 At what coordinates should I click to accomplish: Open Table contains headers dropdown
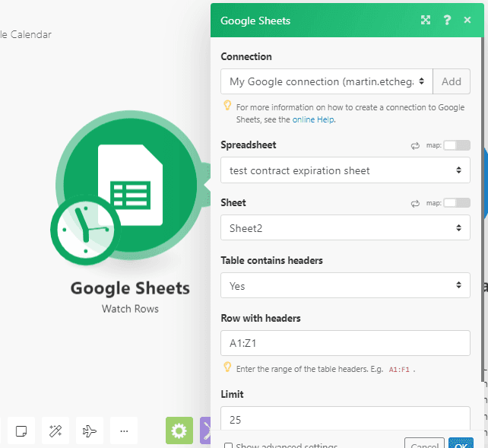pos(345,286)
